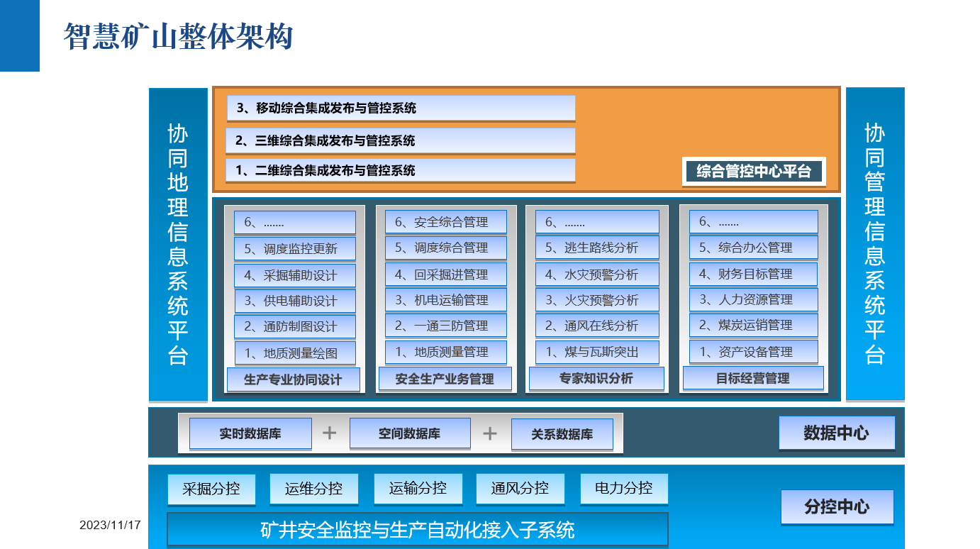Viewport: 980px width, 549px height.
Task: Select 3、供电辅助设计 box
Action: [x=295, y=301]
